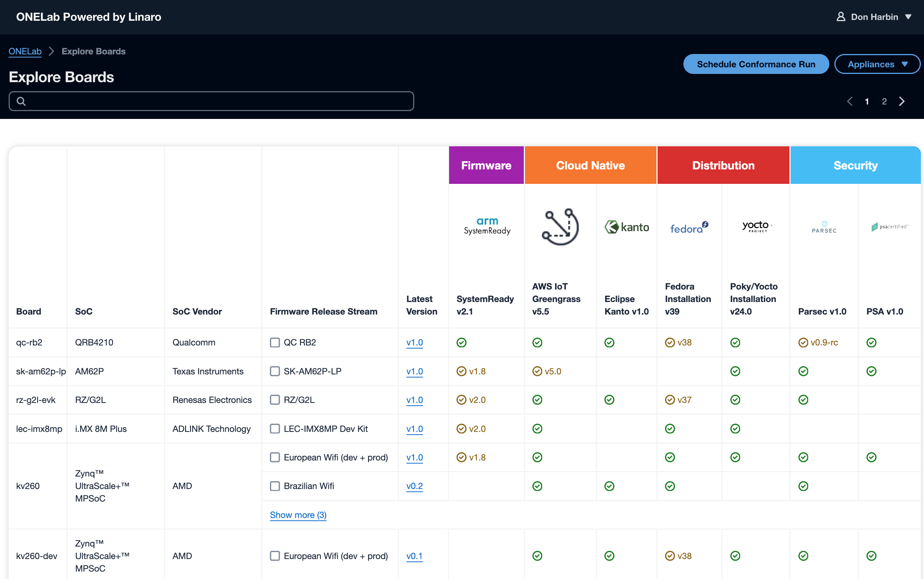Tick the Brazilian Wifi checkbox
Screen dimensions: 924x579
coord(275,486)
